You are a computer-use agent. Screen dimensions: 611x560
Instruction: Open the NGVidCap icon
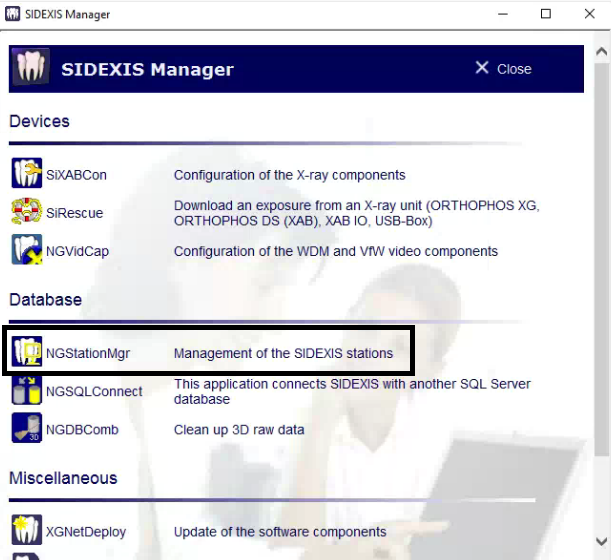(26, 250)
